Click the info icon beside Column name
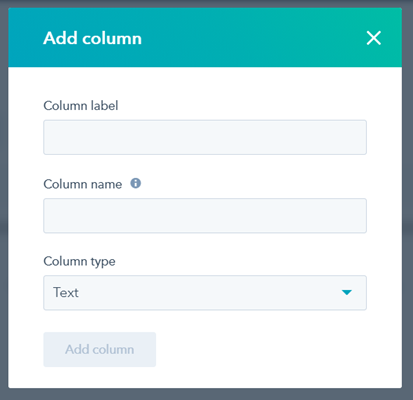413x400 pixels. [x=136, y=183]
